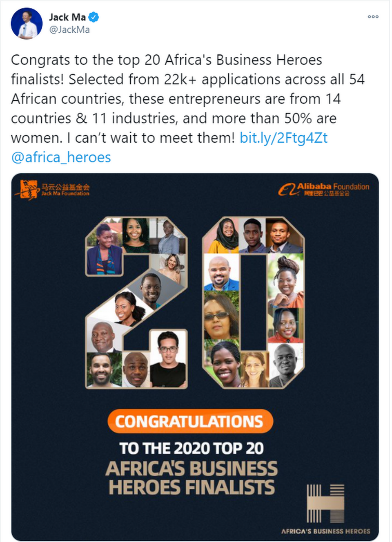Click the Jack Ma display name

click(x=67, y=17)
